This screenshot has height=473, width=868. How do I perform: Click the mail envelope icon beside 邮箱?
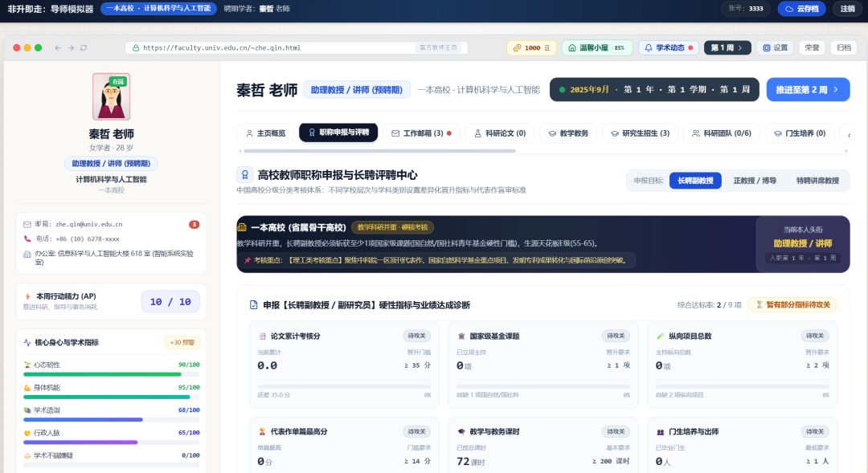27,225
